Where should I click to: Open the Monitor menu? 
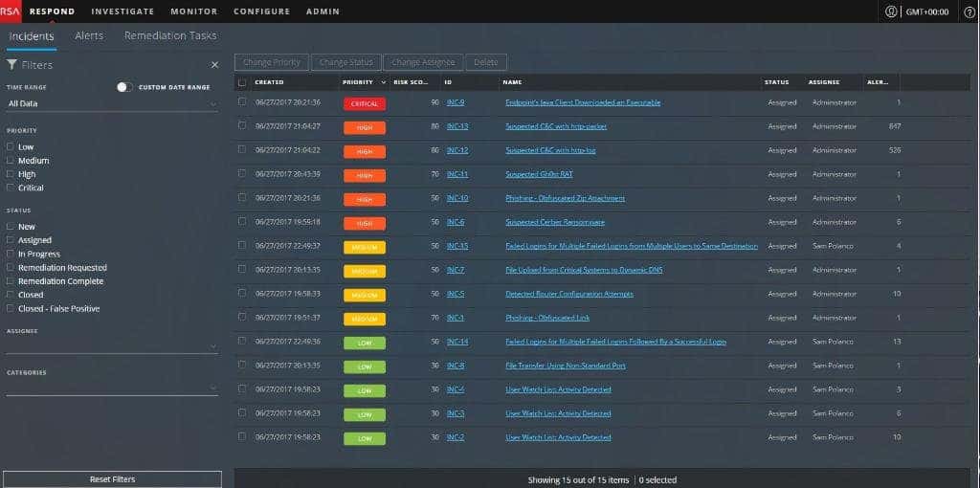point(193,11)
